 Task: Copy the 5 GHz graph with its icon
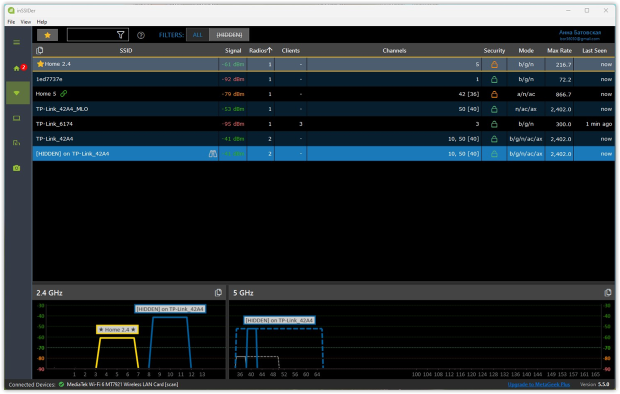608,293
